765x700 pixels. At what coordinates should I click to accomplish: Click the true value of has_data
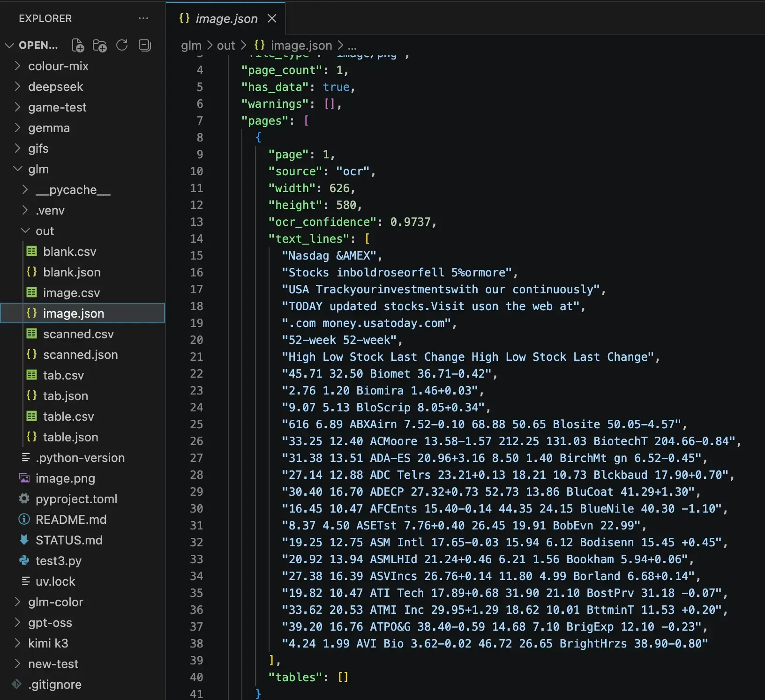[336, 87]
